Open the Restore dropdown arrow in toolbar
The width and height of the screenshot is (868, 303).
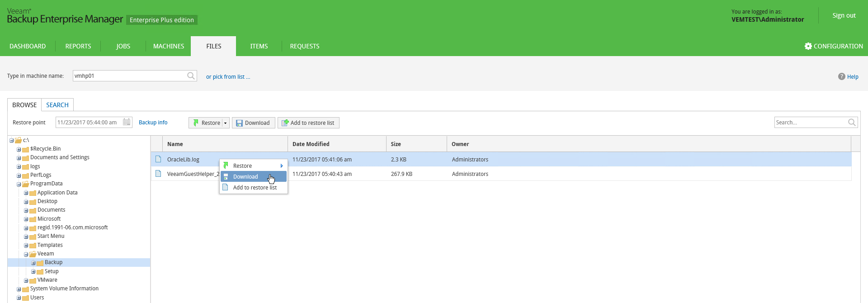pyautogui.click(x=225, y=123)
